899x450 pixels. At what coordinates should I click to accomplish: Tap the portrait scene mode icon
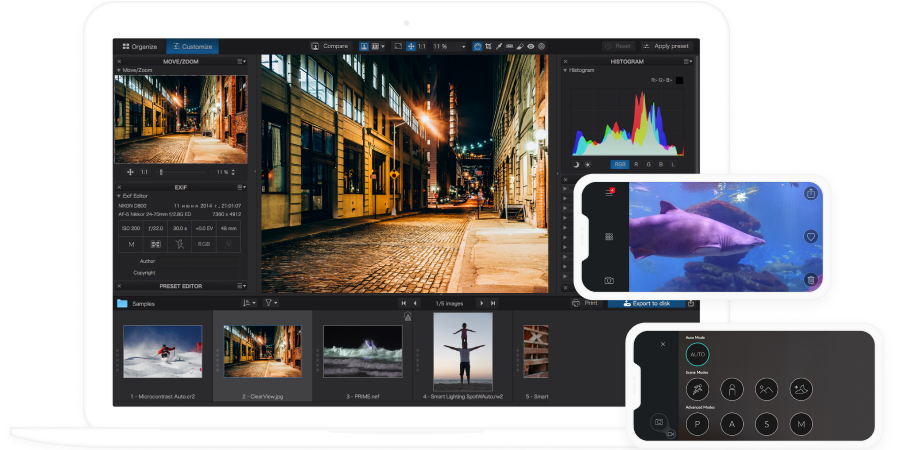[731, 389]
